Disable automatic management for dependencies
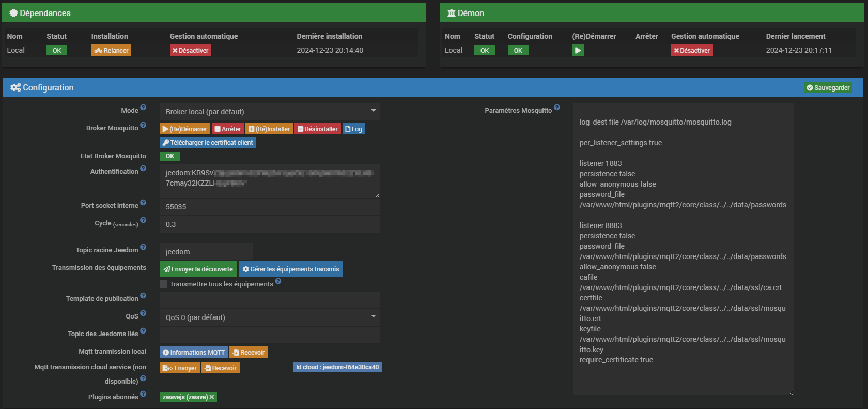This screenshot has width=868, height=409. (x=191, y=50)
